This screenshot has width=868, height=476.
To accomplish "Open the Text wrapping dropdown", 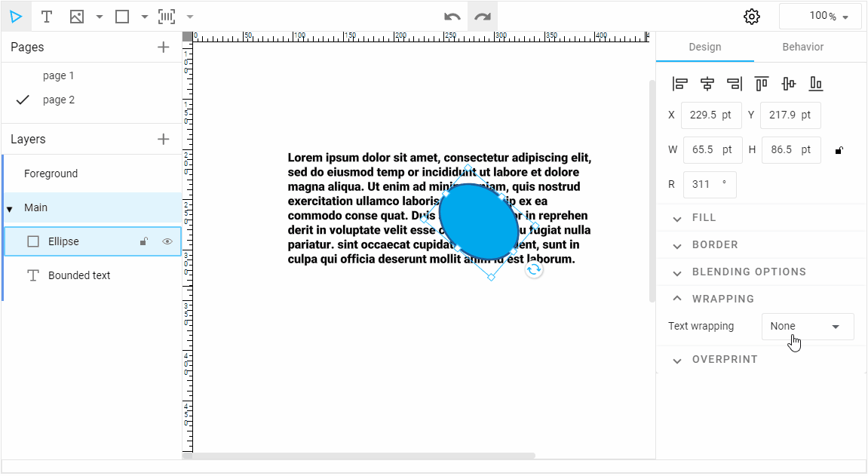I will (807, 326).
